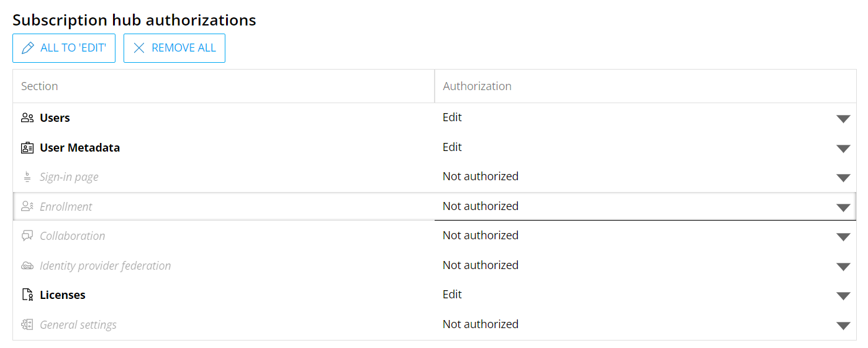The image size is (868, 348).
Task: Expand the General settings authorization dropdown
Action: click(843, 326)
